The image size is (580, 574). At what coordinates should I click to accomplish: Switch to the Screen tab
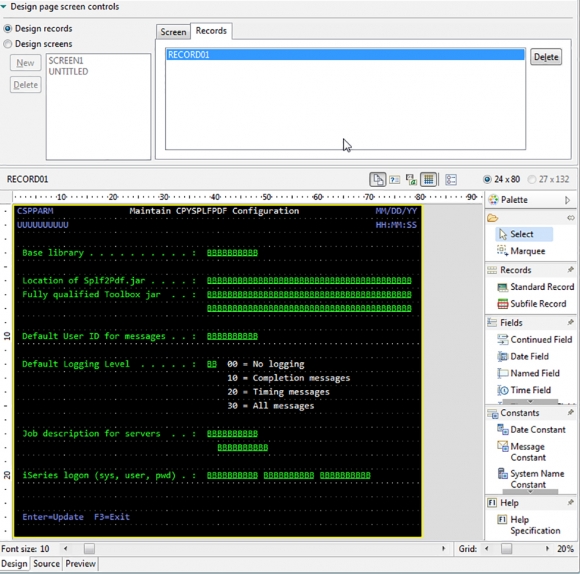(x=173, y=32)
